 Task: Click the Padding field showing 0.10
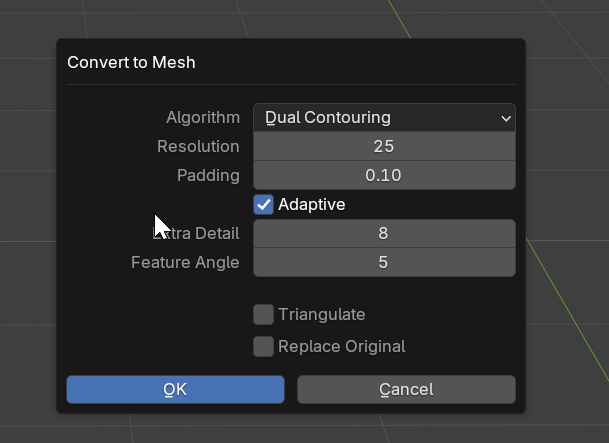(384, 175)
